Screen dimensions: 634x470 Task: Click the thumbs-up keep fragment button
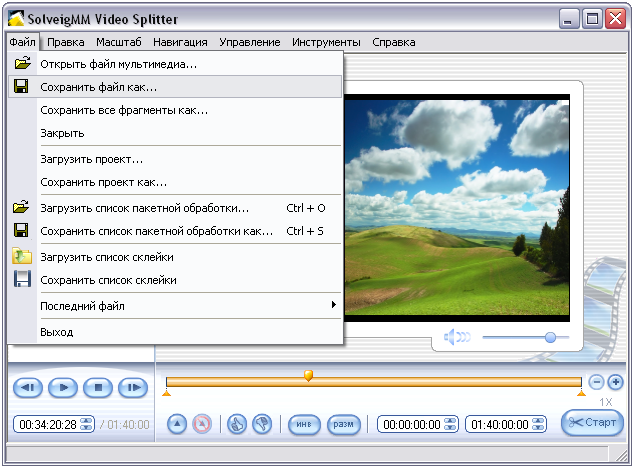[237, 424]
